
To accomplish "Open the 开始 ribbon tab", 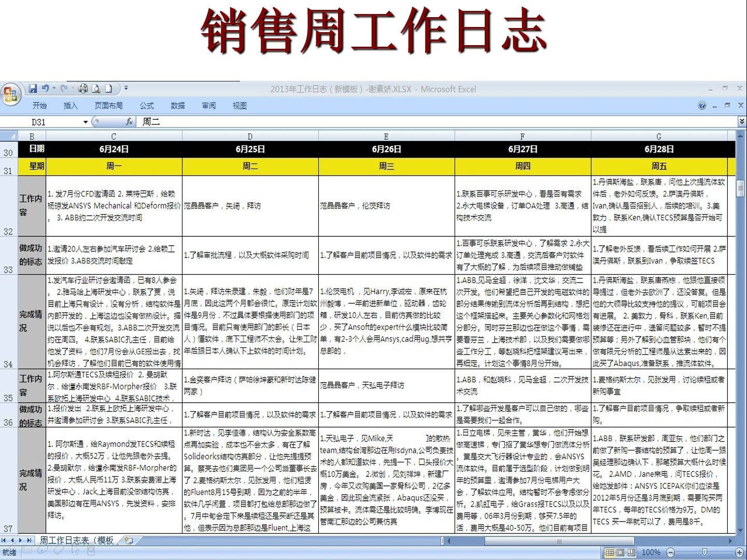I will (39, 106).
